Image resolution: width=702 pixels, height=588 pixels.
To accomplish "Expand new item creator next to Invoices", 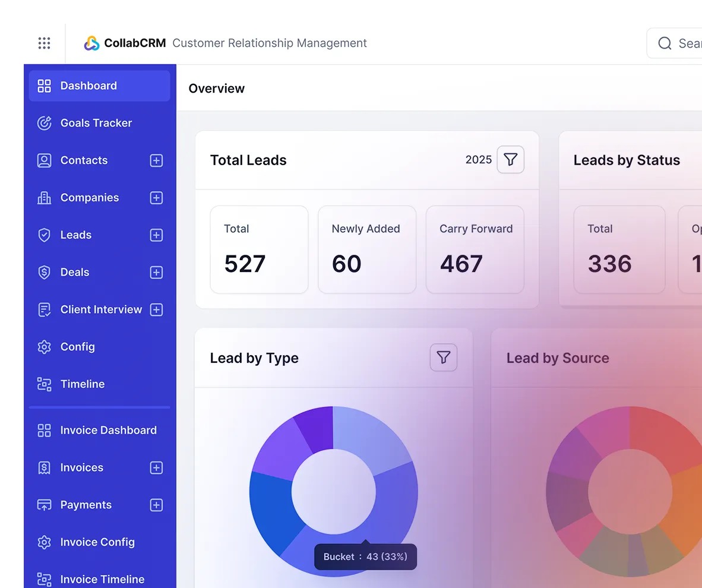I will coord(156,467).
